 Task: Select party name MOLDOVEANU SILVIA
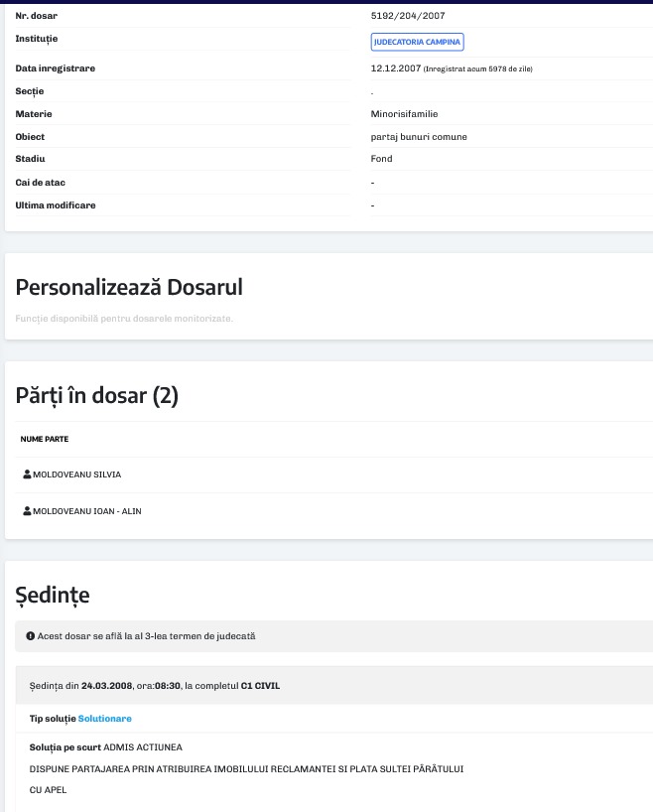point(76,474)
